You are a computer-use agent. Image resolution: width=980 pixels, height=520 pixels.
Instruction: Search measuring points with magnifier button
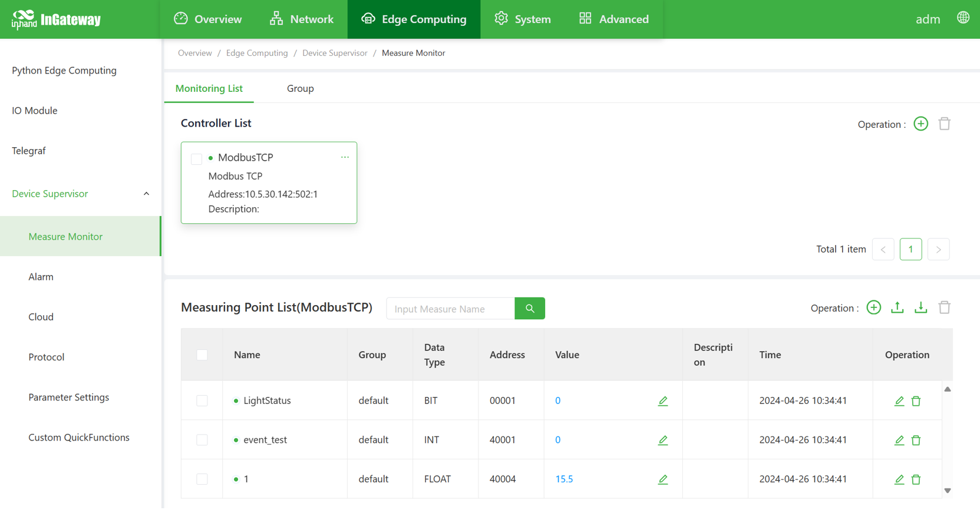coord(529,309)
